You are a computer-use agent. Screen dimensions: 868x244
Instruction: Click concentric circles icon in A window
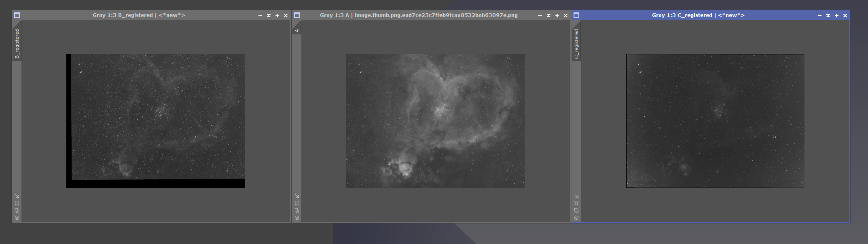297,218
